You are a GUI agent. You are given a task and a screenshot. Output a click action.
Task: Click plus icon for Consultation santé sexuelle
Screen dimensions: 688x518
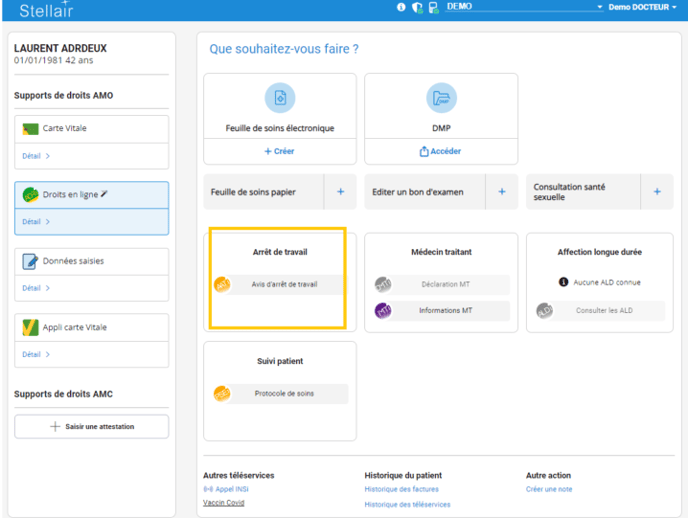click(x=657, y=191)
